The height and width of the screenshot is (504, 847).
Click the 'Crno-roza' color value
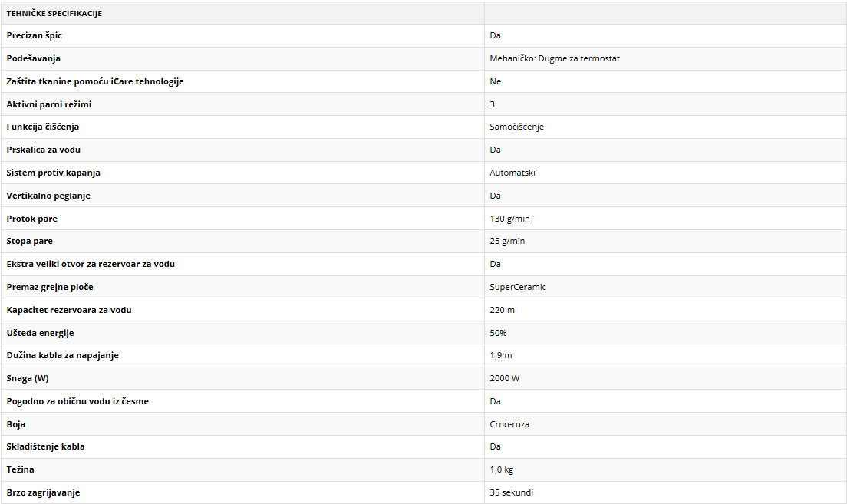(x=509, y=424)
